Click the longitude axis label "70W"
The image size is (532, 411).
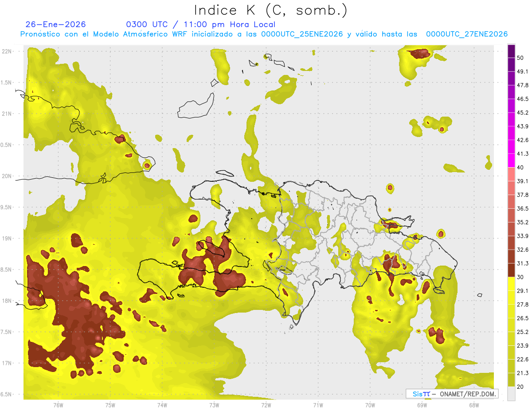pyautogui.click(x=370, y=406)
